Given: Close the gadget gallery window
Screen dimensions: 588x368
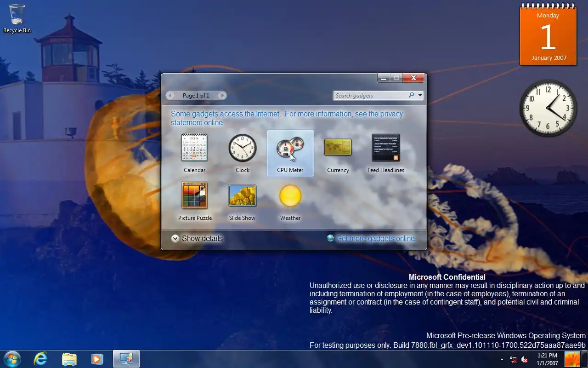Looking at the screenshot, I should point(413,78).
